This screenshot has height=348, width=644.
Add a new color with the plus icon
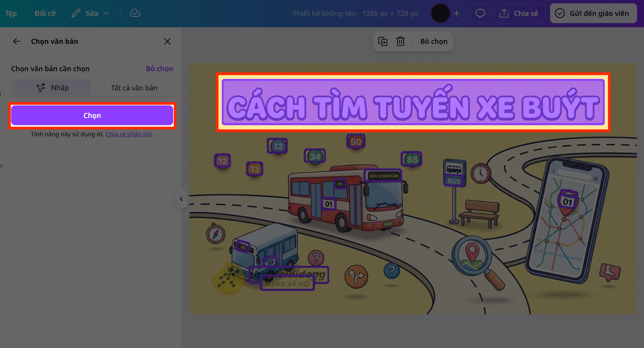457,13
